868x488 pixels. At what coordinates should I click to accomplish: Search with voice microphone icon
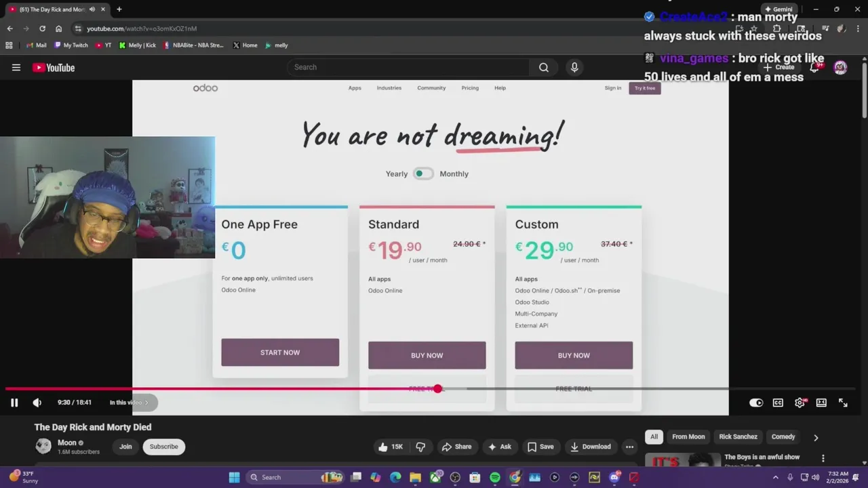(x=574, y=67)
